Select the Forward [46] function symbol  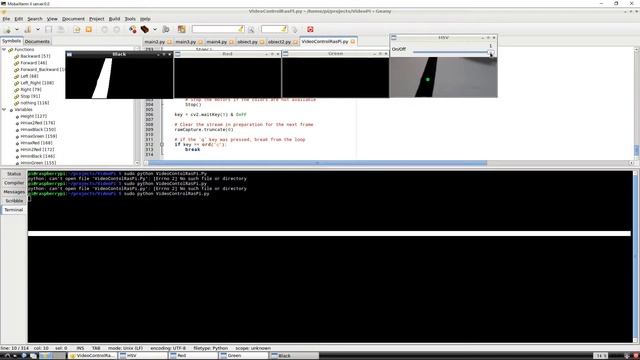tap(33, 63)
